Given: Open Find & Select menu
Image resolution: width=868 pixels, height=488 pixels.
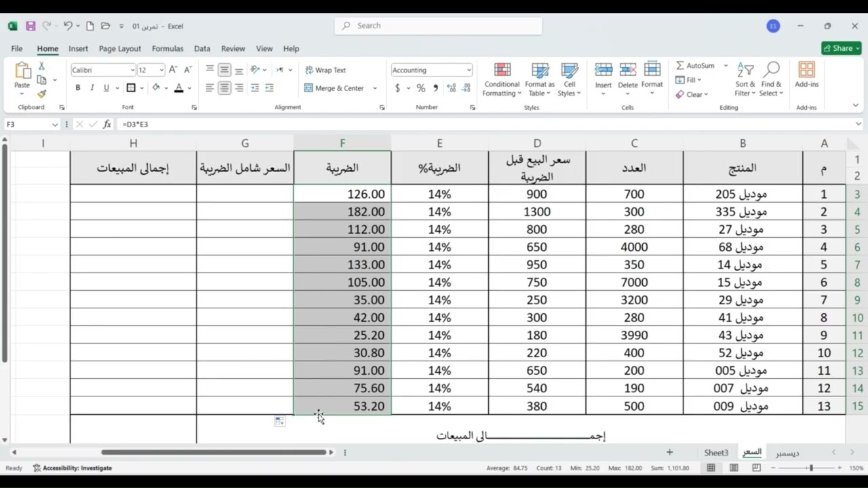Looking at the screenshot, I should [771, 80].
